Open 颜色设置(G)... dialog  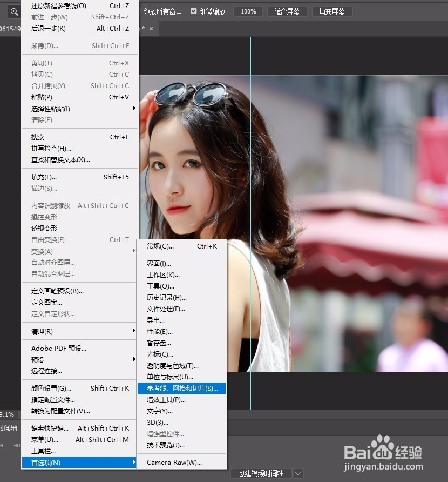pyautogui.click(x=80, y=388)
